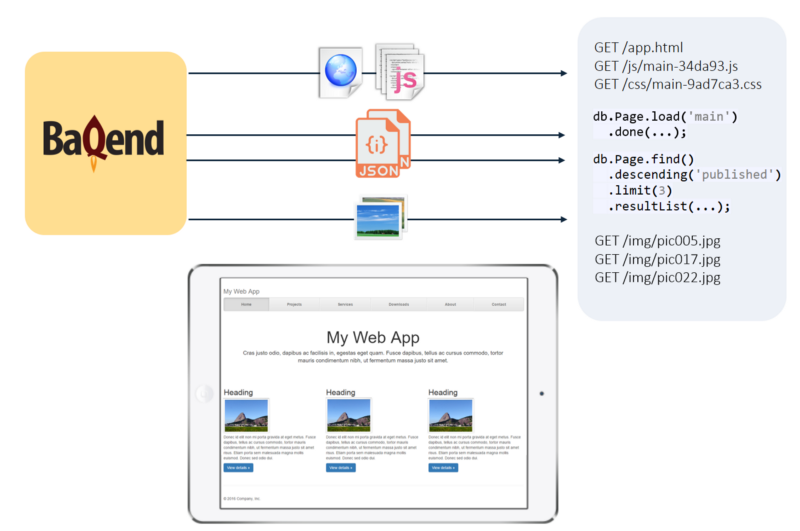Click View details under middle Heading
The image size is (800, 531).
[341, 468]
